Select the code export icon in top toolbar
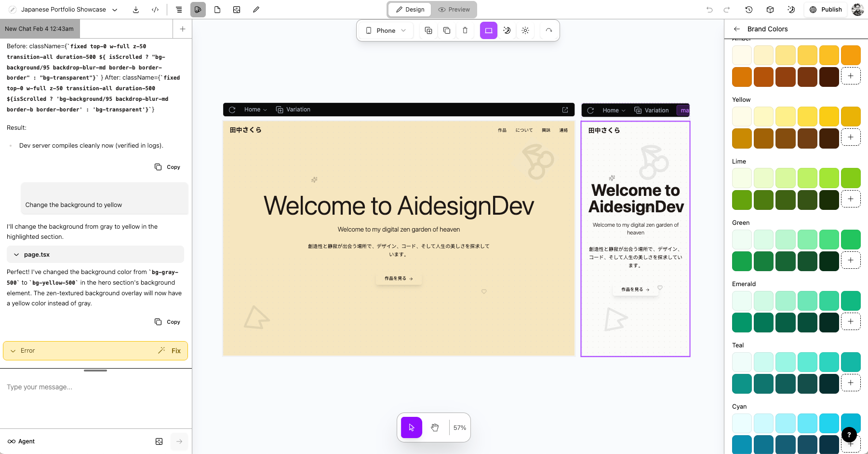The width and height of the screenshot is (868, 454). click(155, 9)
